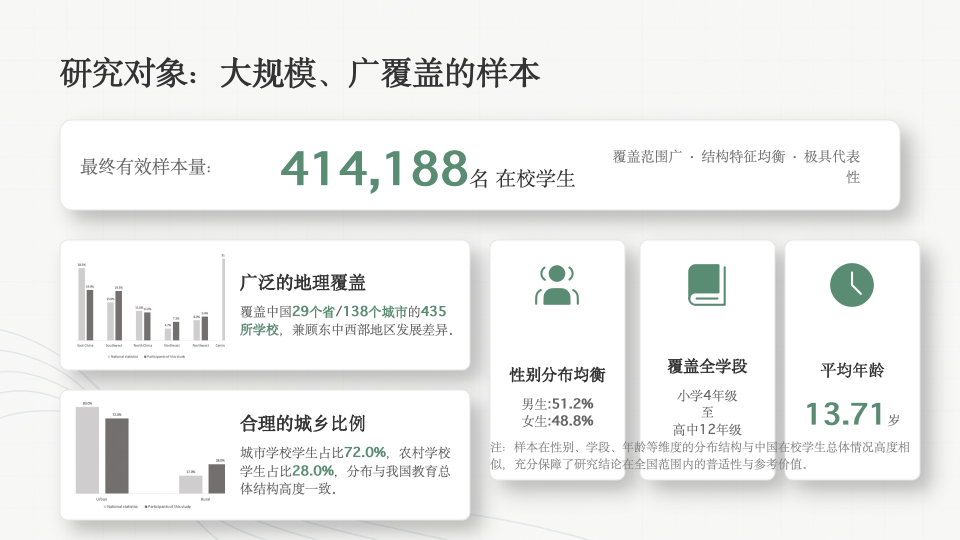Click the green book icon above 覆盖全学段
The height and width of the screenshot is (540, 960).
pos(707,285)
